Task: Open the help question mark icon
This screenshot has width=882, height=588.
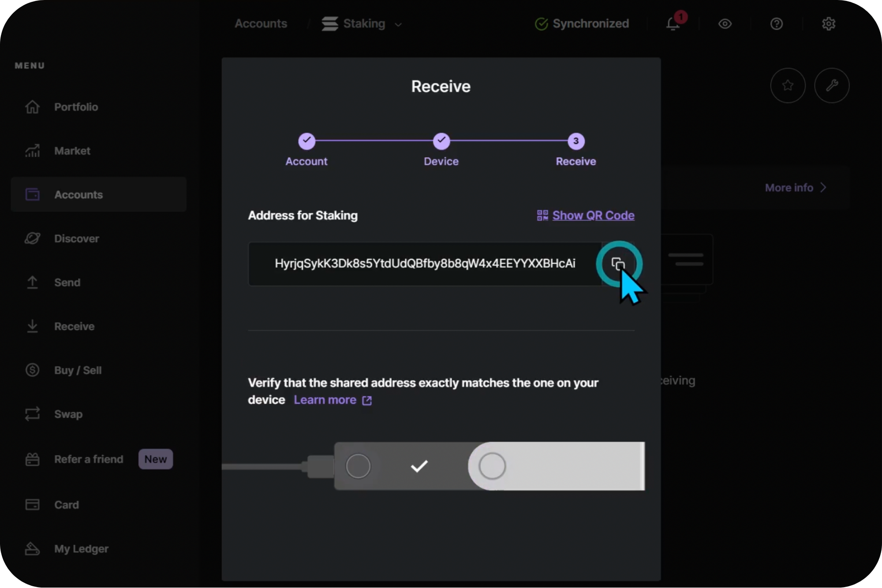Action: [776, 24]
